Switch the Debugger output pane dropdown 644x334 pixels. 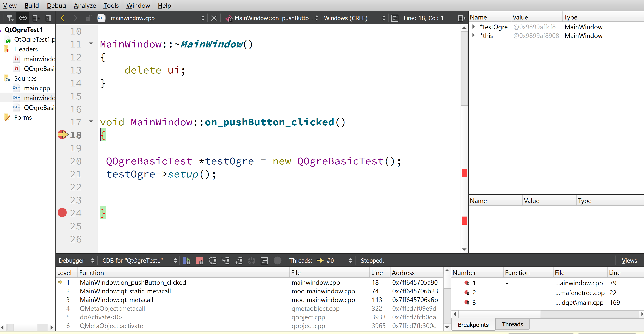pos(76,260)
